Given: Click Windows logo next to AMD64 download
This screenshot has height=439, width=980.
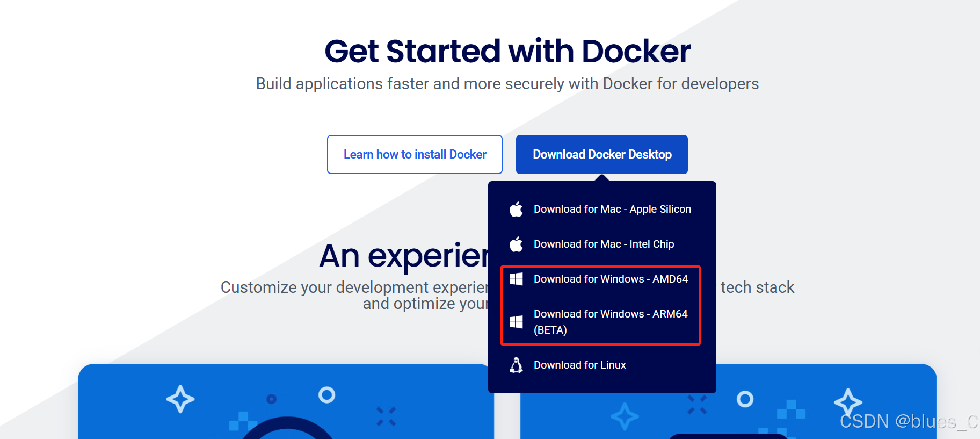Looking at the screenshot, I should pyautogui.click(x=516, y=279).
